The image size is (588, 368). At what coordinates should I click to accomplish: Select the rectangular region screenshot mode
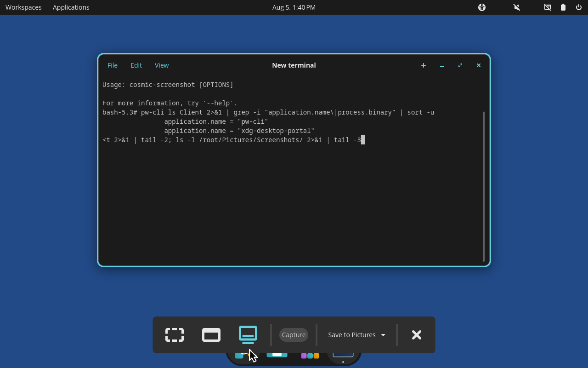tap(175, 335)
